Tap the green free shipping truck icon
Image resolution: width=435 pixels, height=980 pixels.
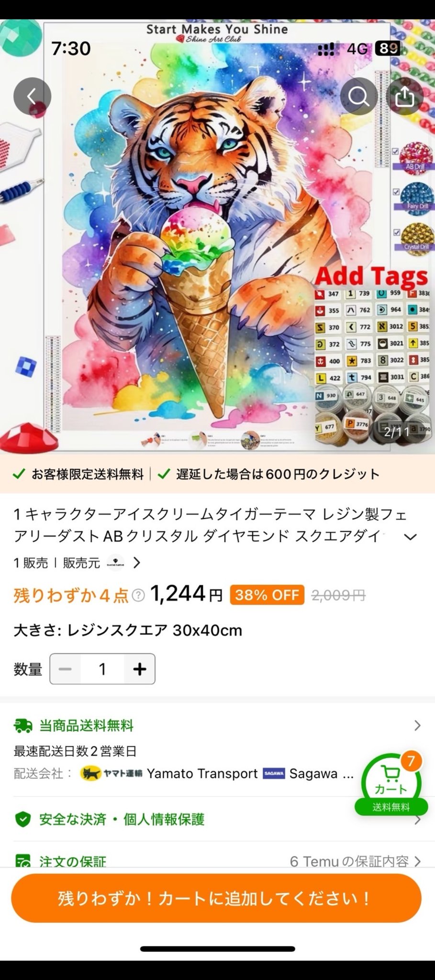click(x=23, y=725)
